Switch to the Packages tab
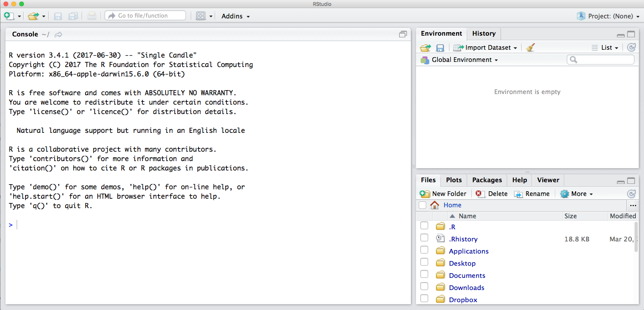The image size is (644, 310). [x=487, y=180]
